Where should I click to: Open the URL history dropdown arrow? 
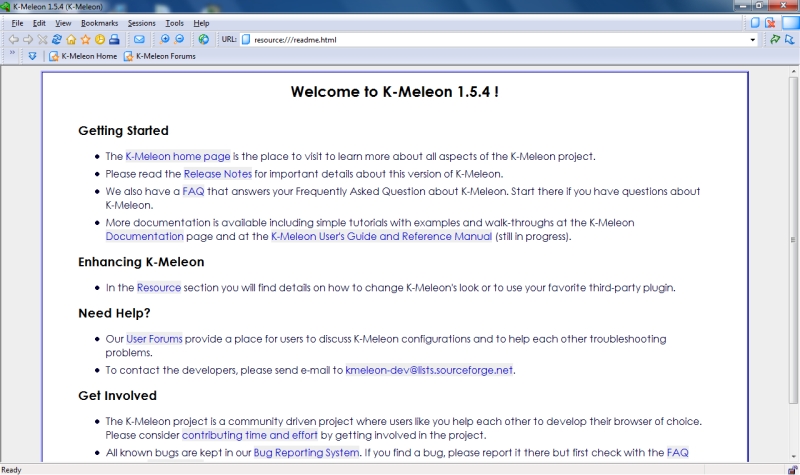coord(753,40)
